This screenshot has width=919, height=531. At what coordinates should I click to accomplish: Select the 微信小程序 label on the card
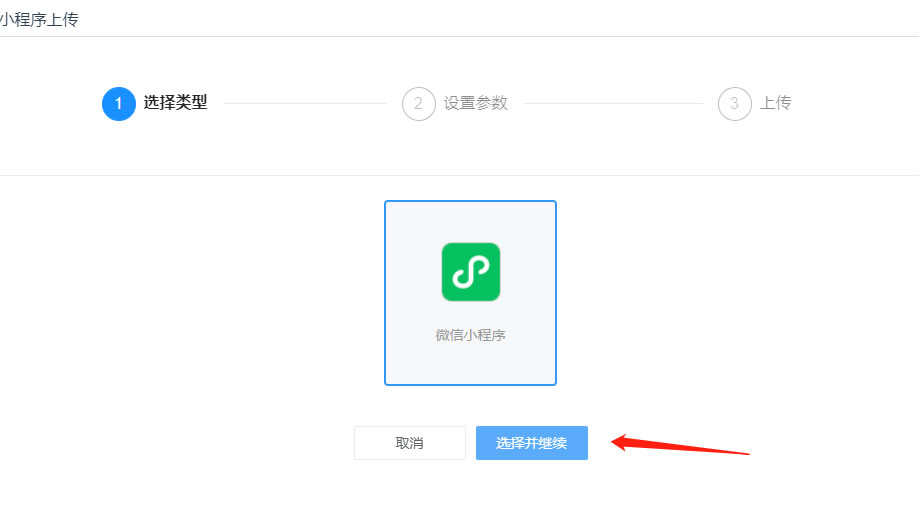coord(471,335)
